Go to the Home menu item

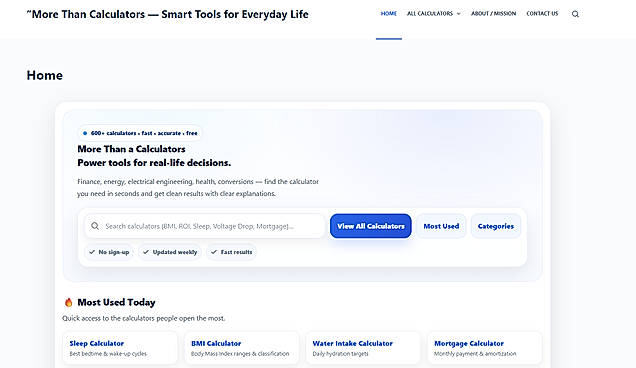click(x=389, y=14)
